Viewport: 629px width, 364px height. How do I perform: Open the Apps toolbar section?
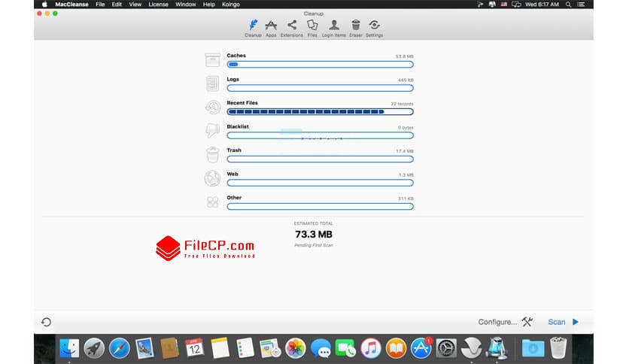click(271, 28)
